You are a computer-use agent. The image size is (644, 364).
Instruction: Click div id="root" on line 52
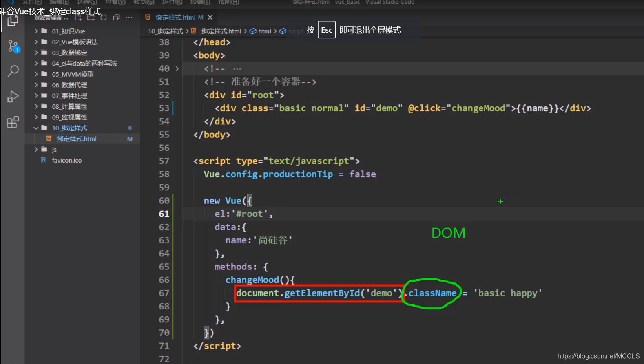tap(244, 95)
